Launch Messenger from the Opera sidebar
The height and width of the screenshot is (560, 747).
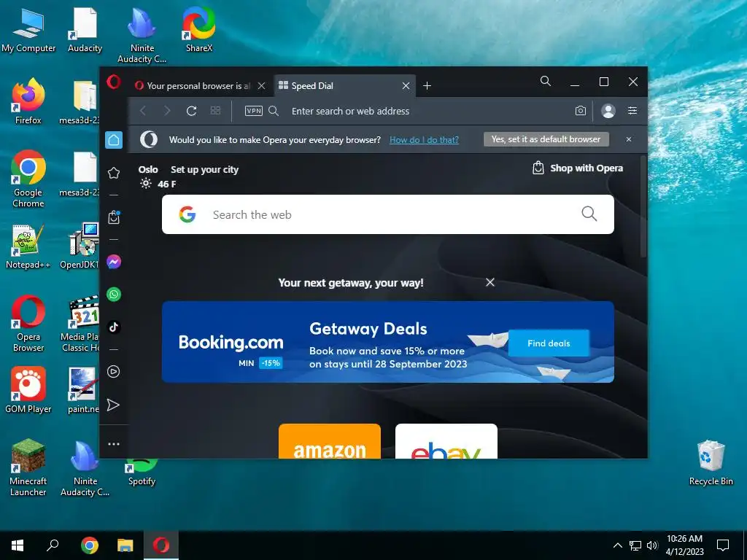pos(114,262)
